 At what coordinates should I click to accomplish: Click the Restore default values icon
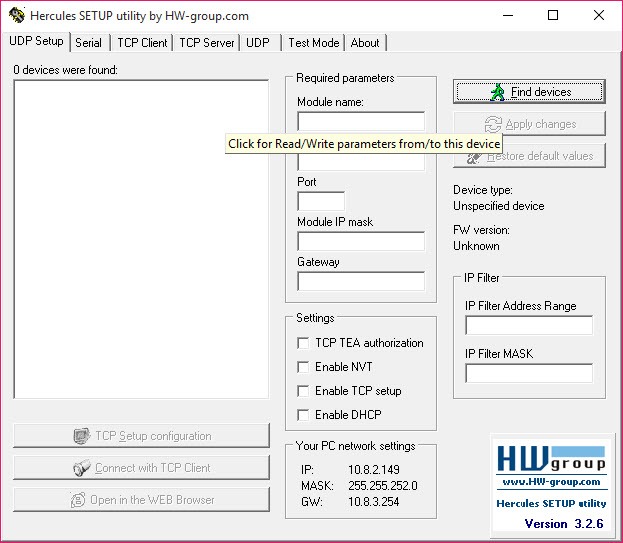coord(474,158)
